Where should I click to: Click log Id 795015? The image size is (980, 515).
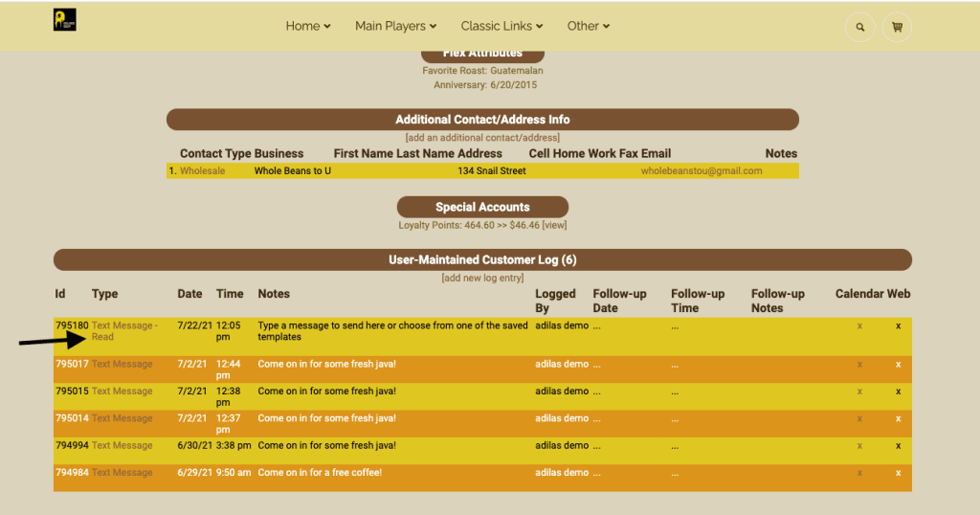point(72,392)
